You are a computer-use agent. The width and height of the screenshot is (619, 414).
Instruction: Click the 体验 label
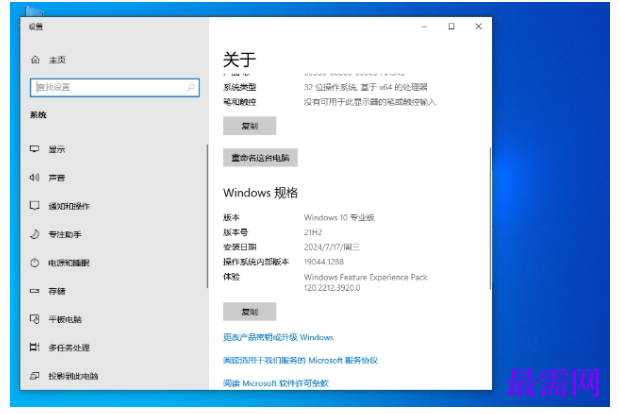[x=231, y=277]
